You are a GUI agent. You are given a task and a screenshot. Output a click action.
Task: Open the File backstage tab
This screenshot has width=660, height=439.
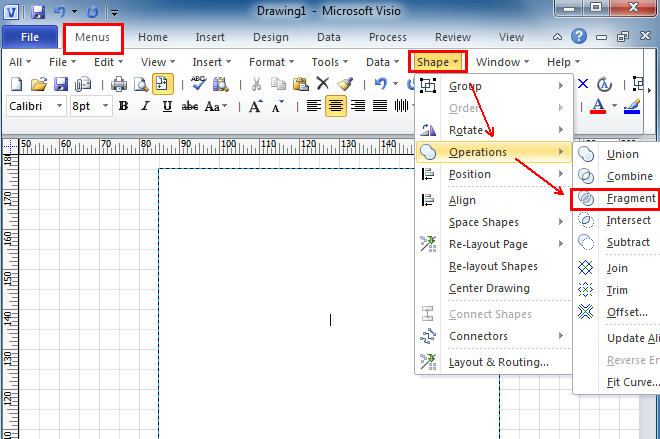tap(30, 37)
